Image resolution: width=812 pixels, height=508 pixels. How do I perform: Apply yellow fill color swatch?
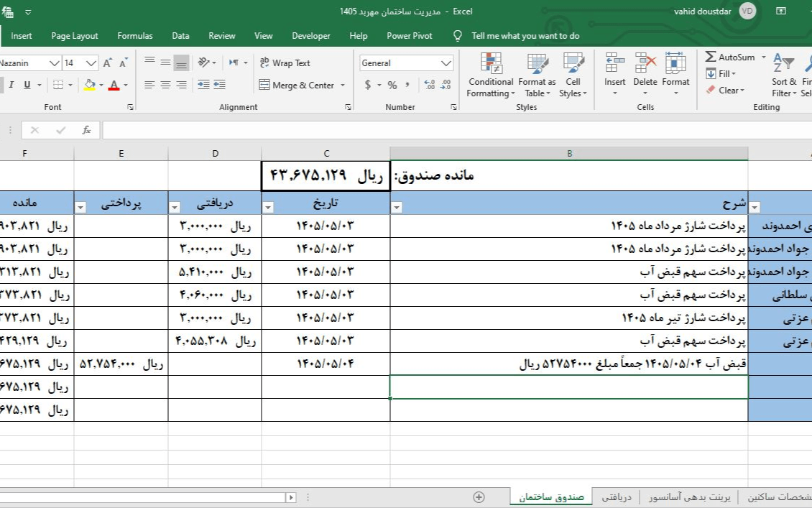(90, 85)
